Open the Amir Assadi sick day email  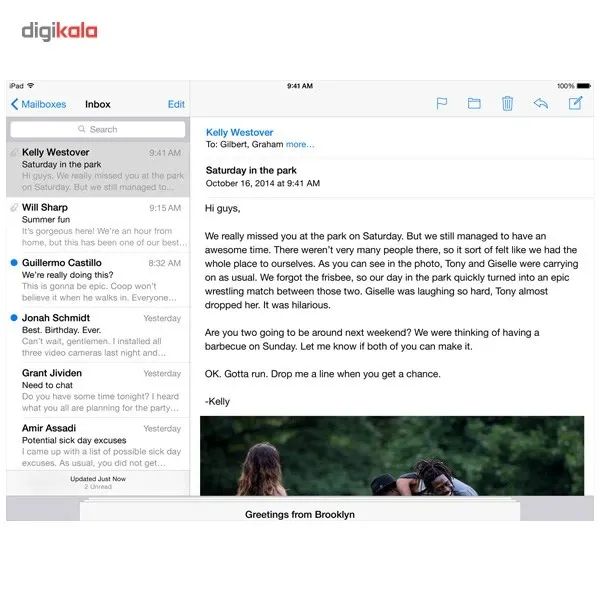[98, 445]
